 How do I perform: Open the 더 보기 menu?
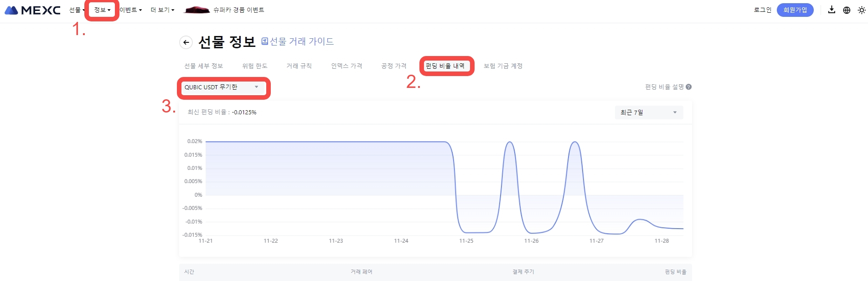pos(162,10)
